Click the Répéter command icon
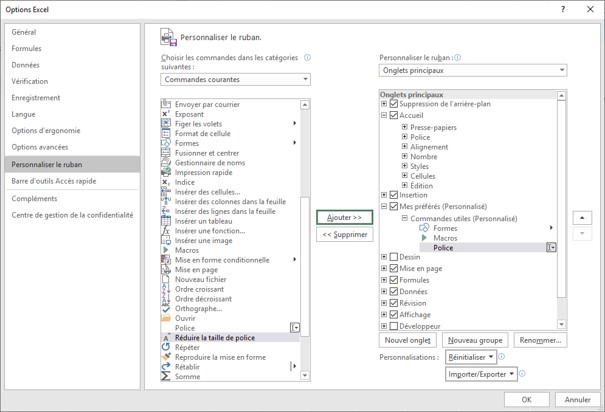 166,348
